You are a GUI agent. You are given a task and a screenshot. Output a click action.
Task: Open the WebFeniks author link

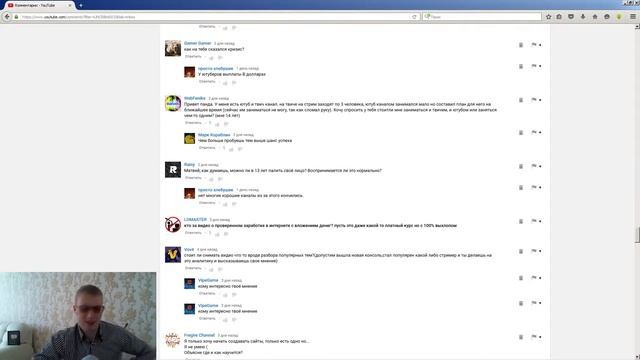[x=195, y=98]
